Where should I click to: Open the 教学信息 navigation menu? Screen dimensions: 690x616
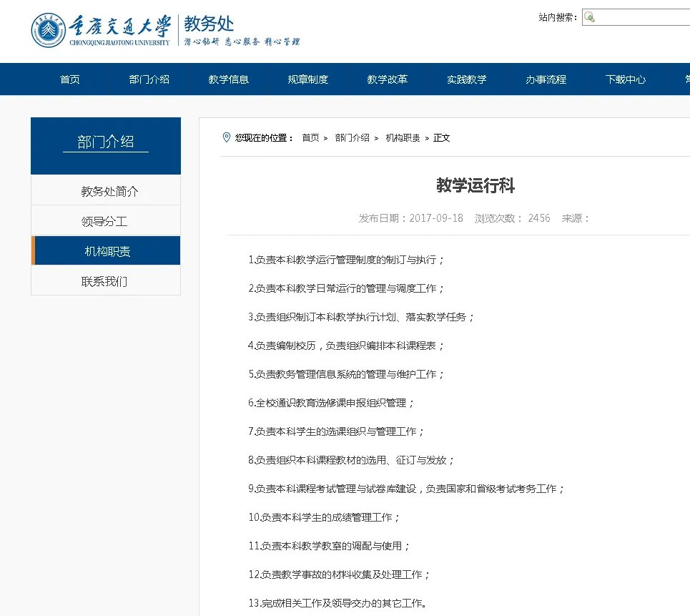[228, 79]
